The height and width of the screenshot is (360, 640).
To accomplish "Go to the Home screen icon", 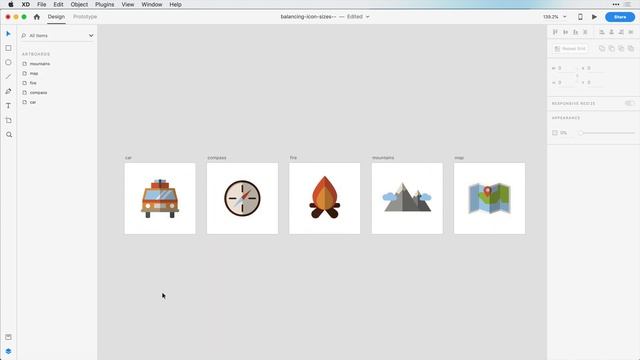I will [37, 17].
